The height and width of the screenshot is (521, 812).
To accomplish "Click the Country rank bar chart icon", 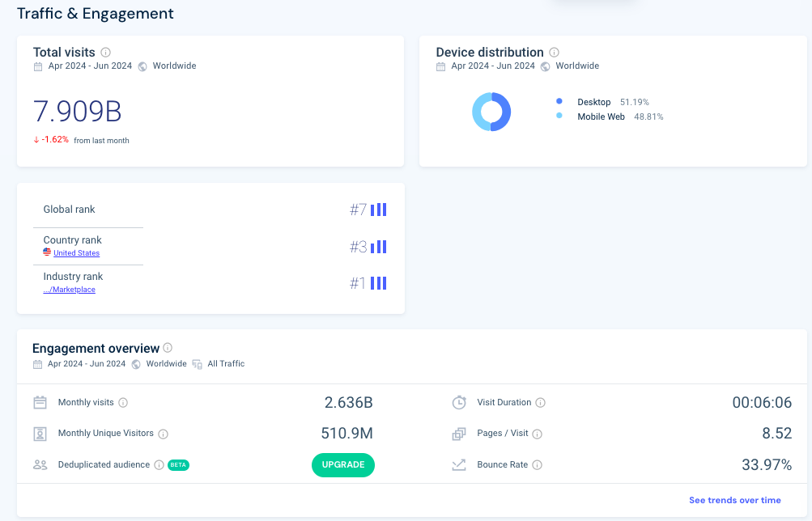I will pos(379,247).
